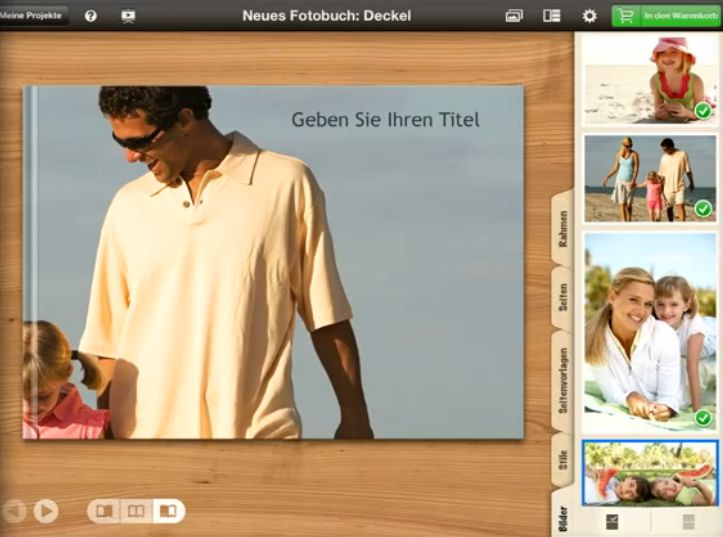
Task: Select the double-page spread view icon
Action: [136, 511]
